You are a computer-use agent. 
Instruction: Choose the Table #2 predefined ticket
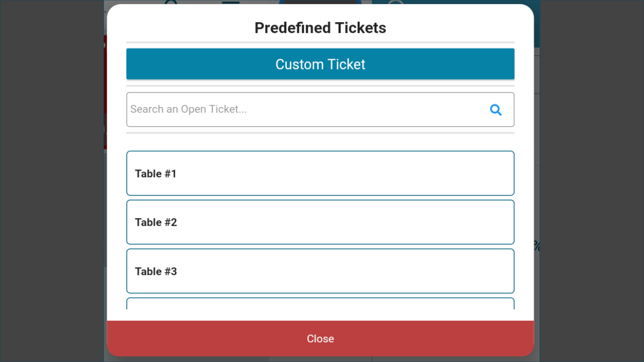pyautogui.click(x=320, y=222)
